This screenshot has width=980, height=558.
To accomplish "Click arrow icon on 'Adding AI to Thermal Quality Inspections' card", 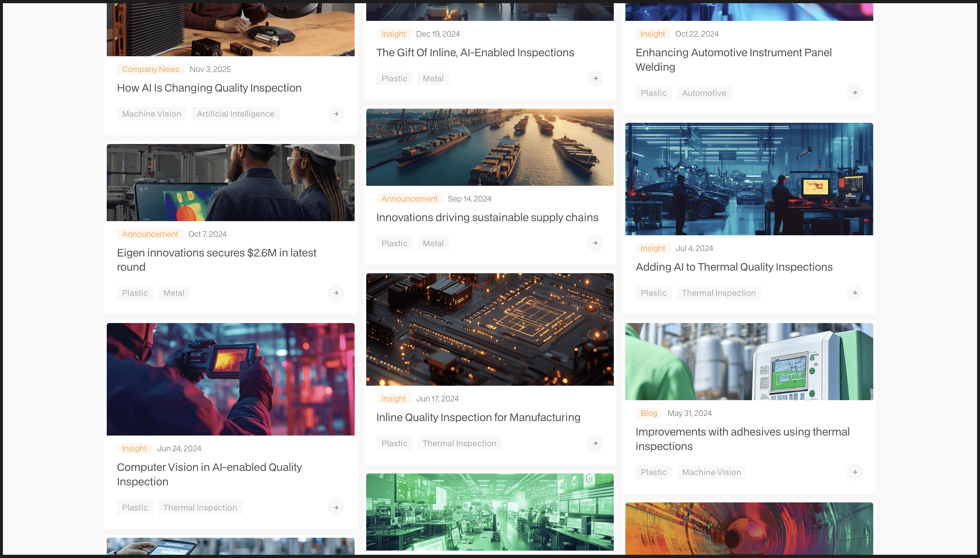I will 854,293.
